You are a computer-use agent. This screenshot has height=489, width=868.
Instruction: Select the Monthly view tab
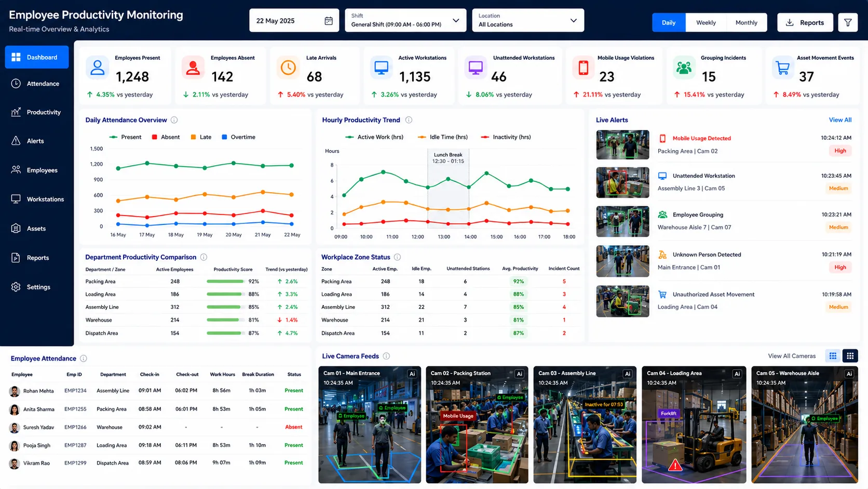pos(747,22)
